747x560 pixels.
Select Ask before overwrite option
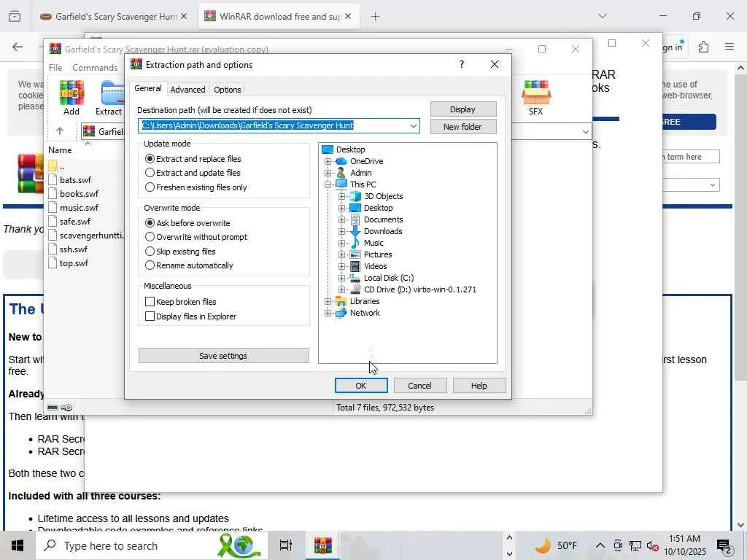pos(187,223)
